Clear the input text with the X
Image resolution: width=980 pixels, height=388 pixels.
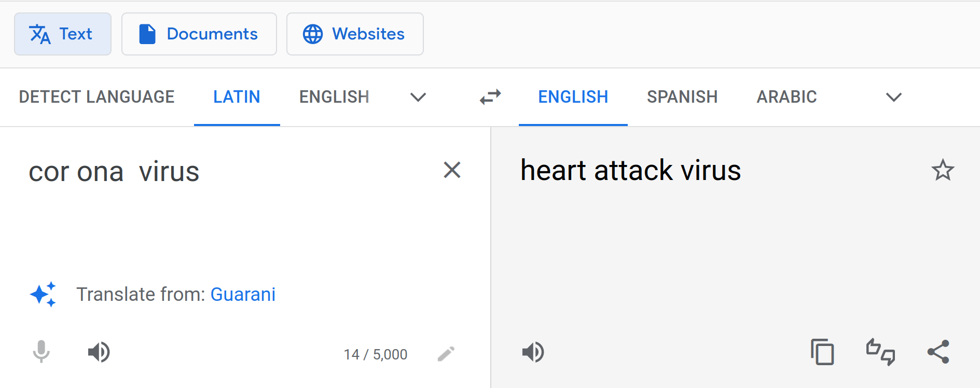coord(451,170)
